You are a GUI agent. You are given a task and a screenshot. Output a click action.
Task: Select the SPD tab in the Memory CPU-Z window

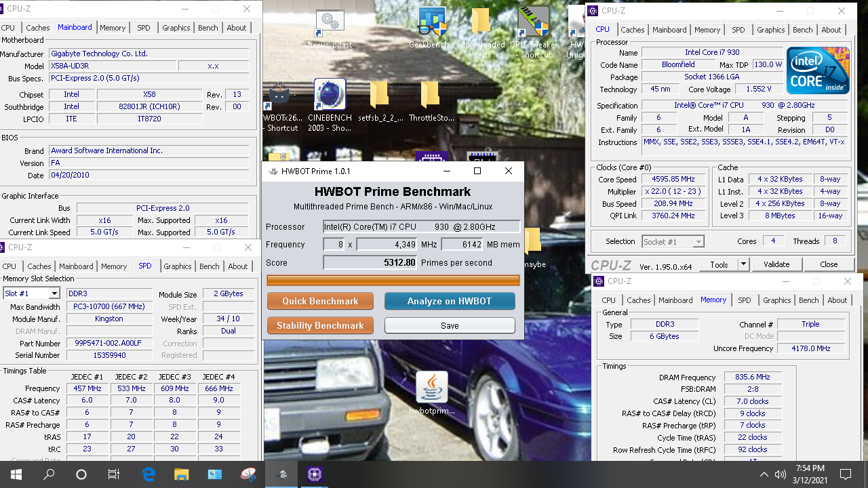click(x=745, y=300)
